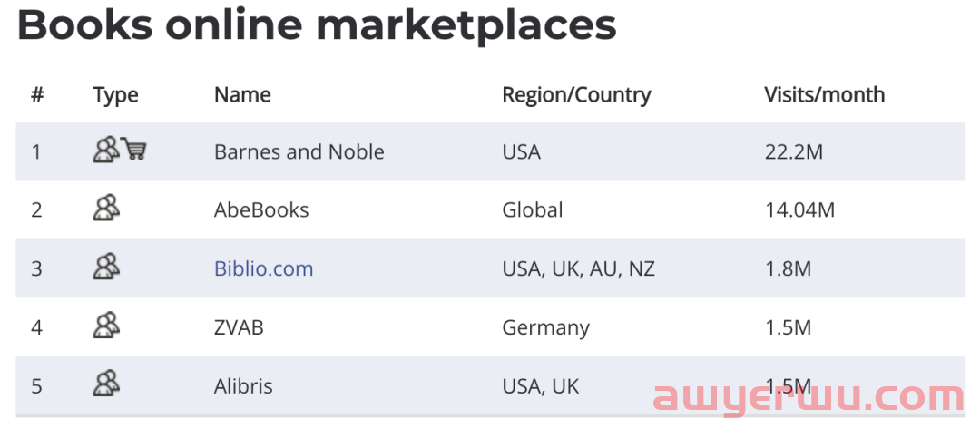This screenshot has height=428, width=980.
Task: Select the Name column header
Action: pos(242,95)
